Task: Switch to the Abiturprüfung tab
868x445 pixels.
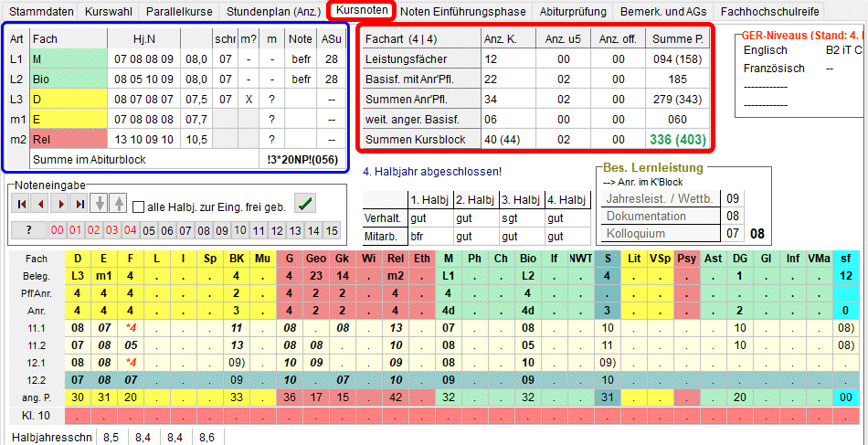Action: coord(580,12)
